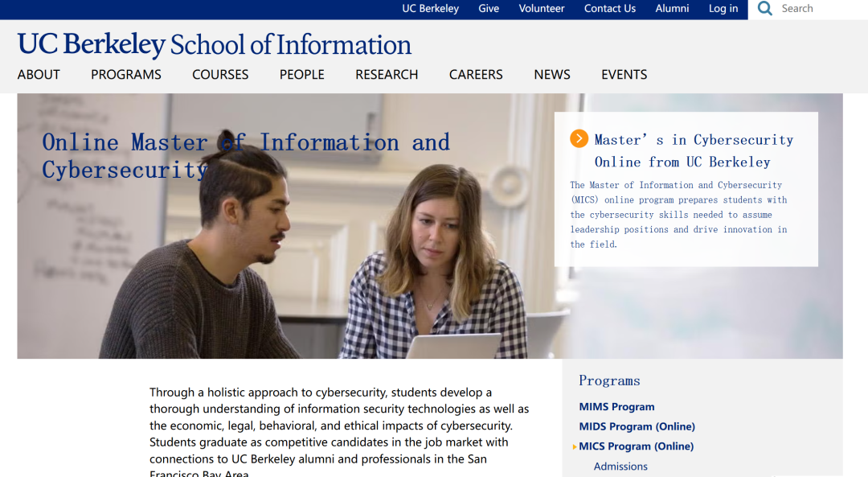The width and height of the screenshot is (868, 477).
Task: Open Admissions under MICS Program
Action: click(x=620, y=467)
